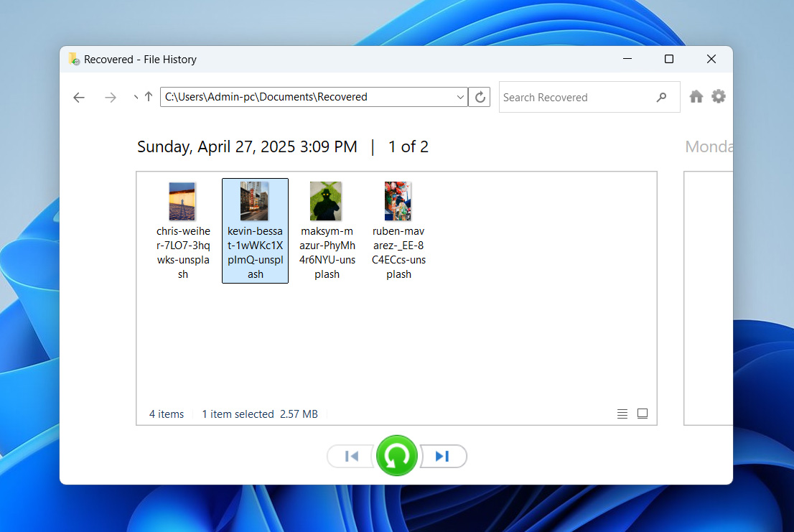
Task: Expand the address bar history dropdown
Action: pos(459,97)
